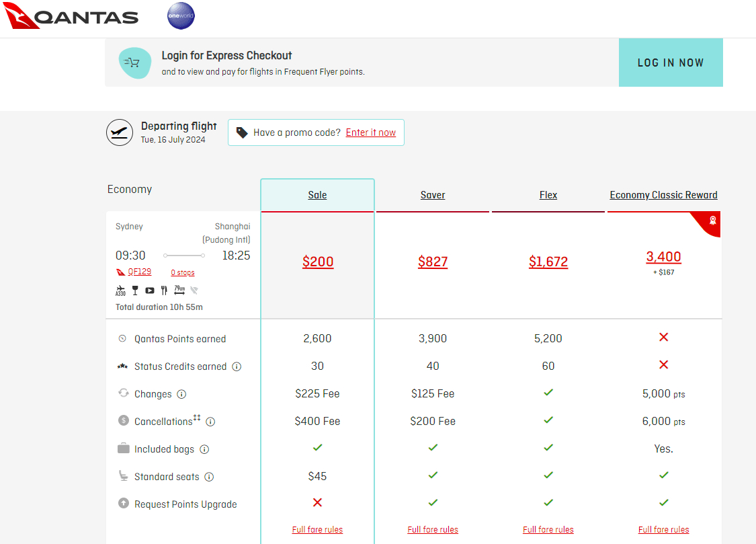The image size is (756, 544).
Task: Click the drinks glass amenity icon
Action: 135,290
